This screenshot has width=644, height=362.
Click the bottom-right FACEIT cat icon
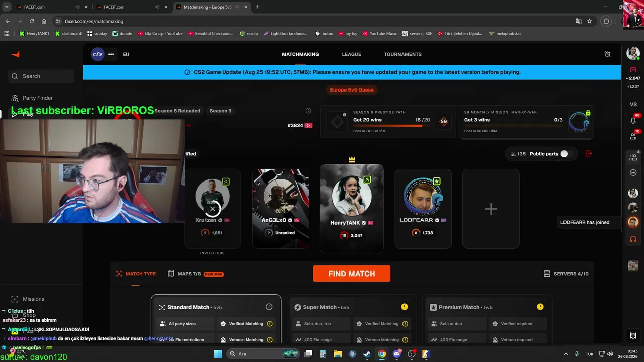click(633, 336)
